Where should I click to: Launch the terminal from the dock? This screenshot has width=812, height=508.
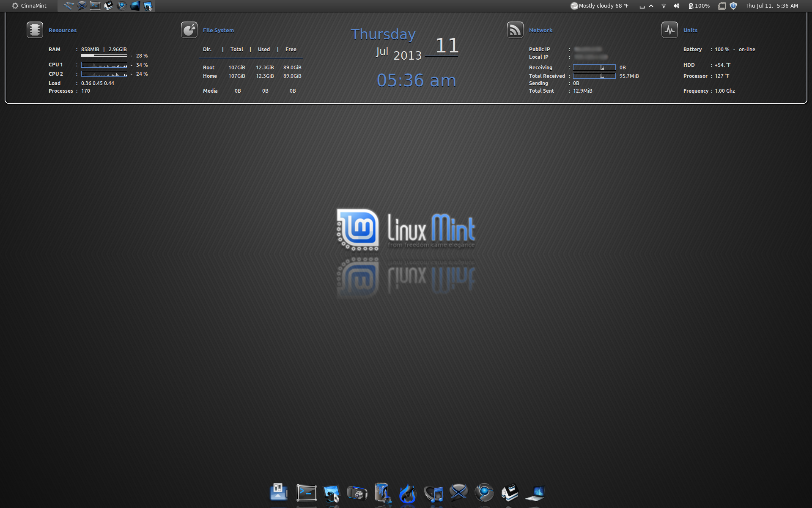307,493
